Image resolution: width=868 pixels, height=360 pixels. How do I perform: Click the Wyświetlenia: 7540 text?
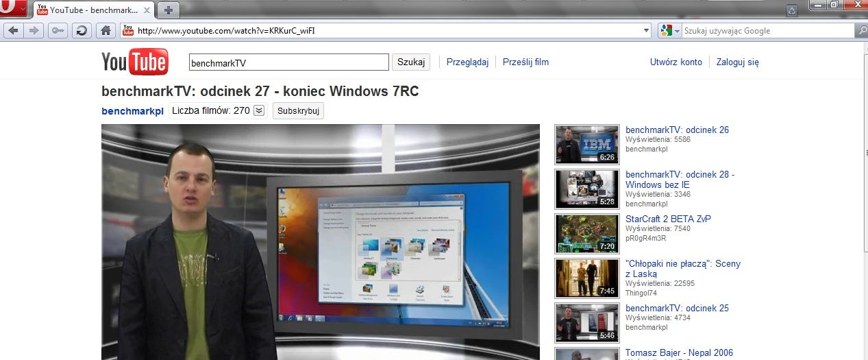[x=658, y=228]
